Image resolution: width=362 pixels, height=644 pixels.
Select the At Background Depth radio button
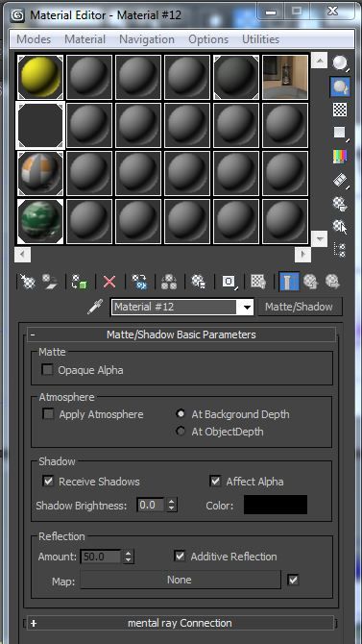(x=181, y=414)
